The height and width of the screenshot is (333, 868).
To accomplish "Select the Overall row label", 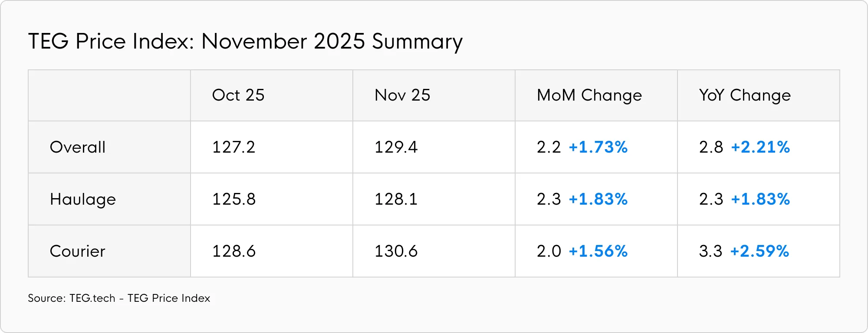I will tap(78, 147).
